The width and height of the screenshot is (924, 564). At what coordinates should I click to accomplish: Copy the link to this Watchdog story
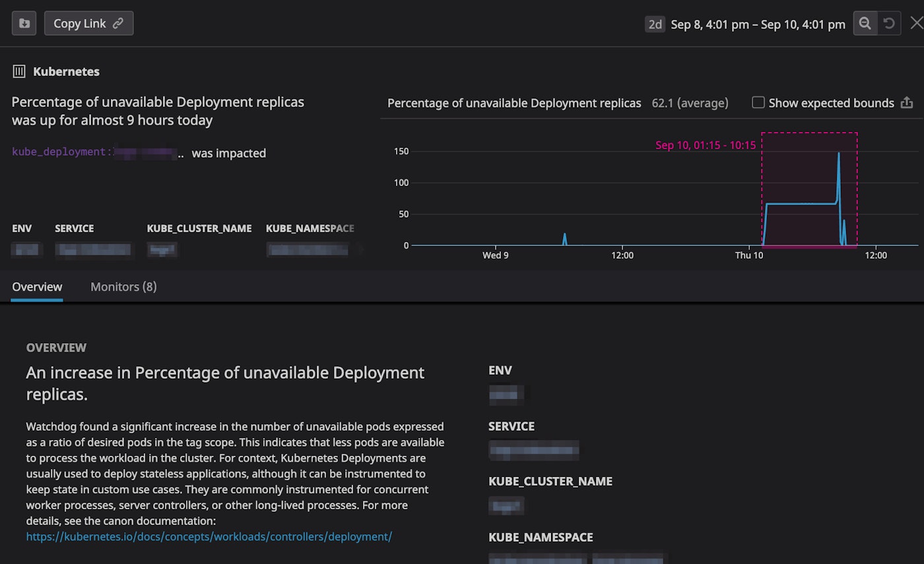(88, 23)
